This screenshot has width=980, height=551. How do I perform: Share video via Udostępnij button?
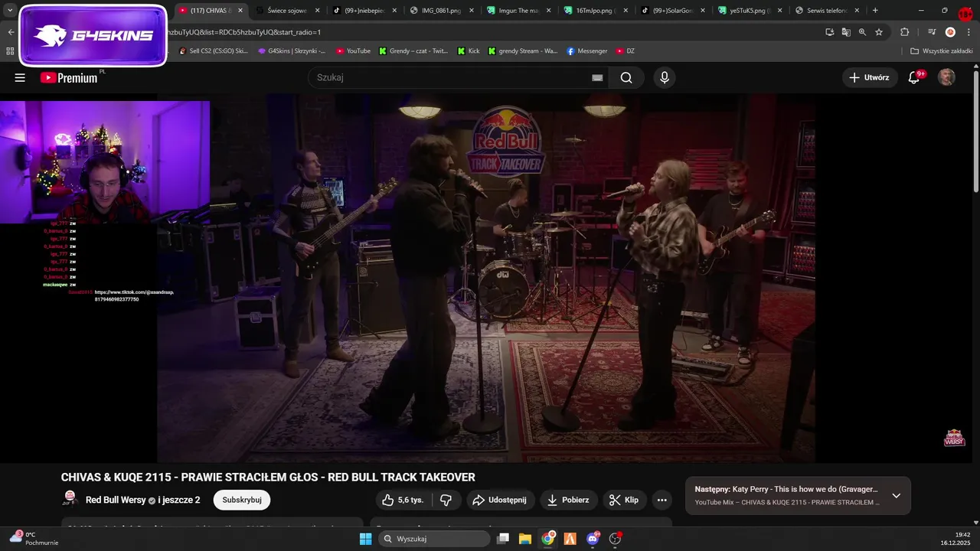point(500,500)
